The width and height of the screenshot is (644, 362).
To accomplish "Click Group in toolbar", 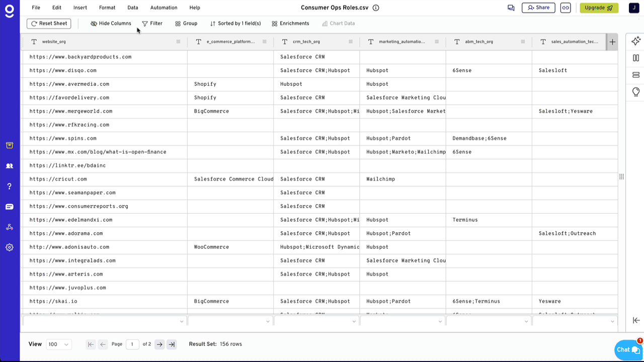I will [186, 24].
